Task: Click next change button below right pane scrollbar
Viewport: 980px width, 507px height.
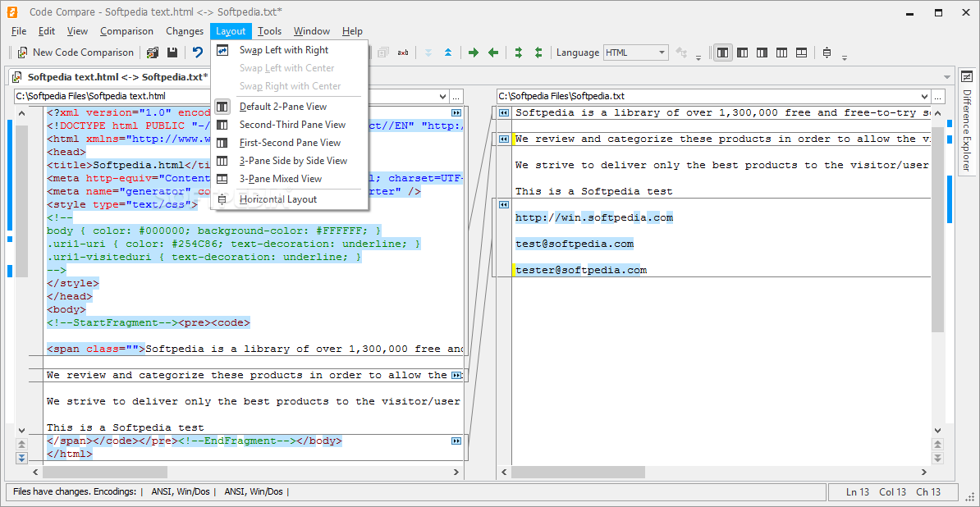Action: (937, 458)
